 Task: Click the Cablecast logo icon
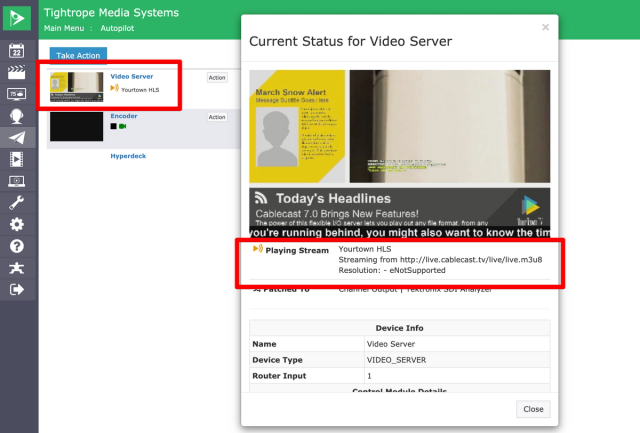(17, 18)
